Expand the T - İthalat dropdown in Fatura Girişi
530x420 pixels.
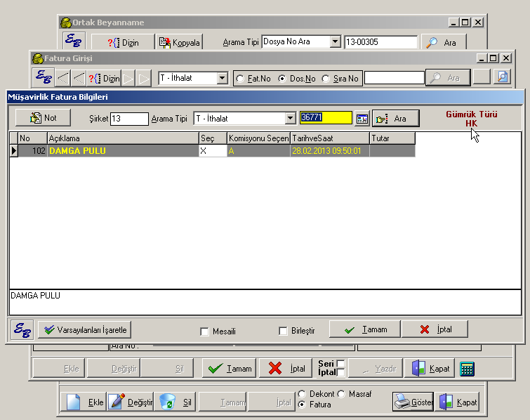222,79
